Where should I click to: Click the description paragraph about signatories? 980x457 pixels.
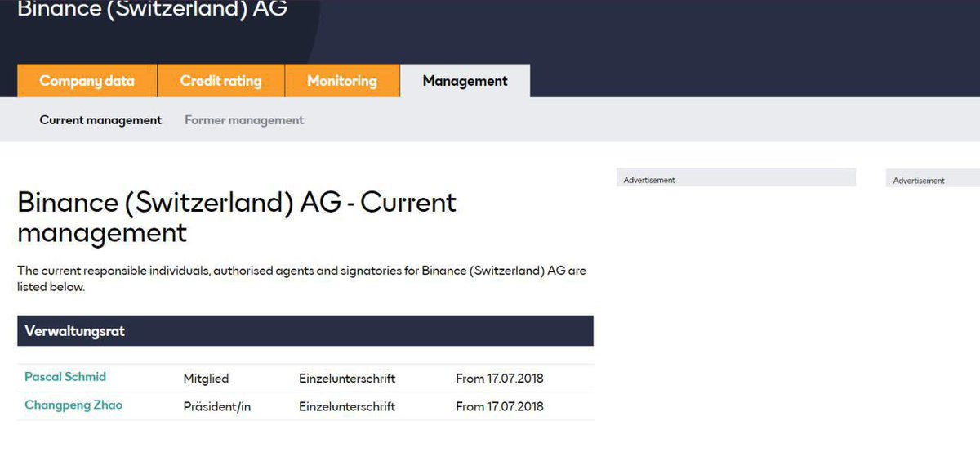click(302, 279)
